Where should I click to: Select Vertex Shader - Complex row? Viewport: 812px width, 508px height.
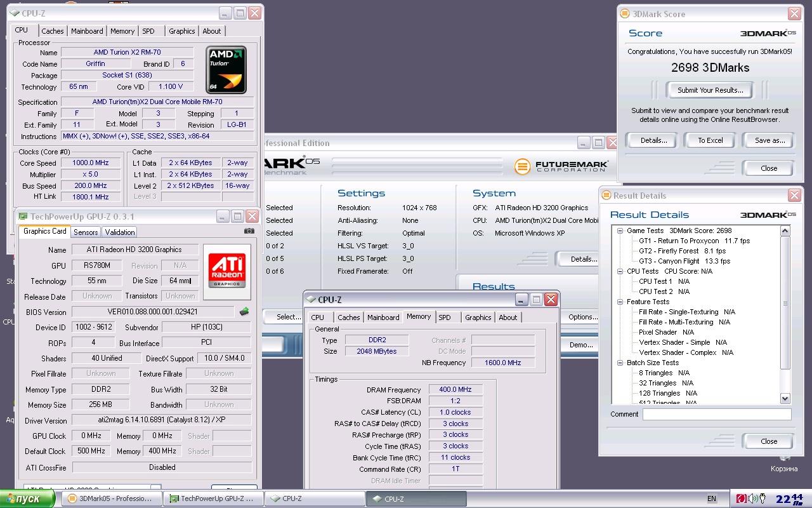(x=686, y=352)
